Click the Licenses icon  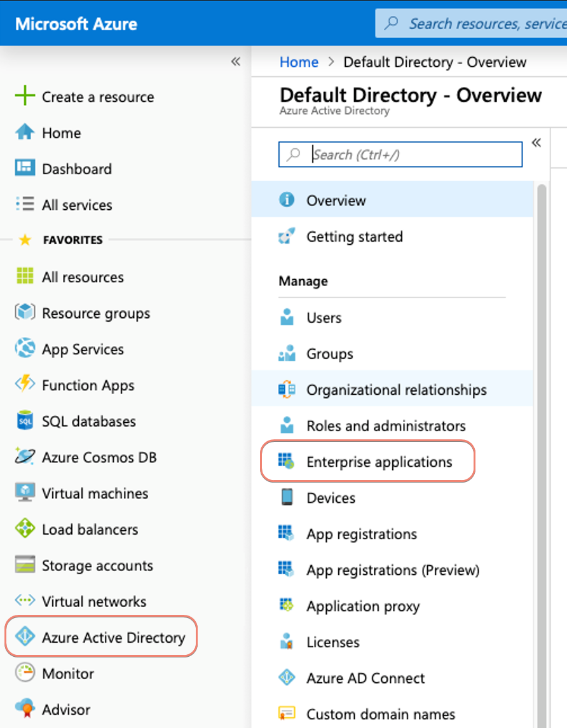click(x=287, y=641)
